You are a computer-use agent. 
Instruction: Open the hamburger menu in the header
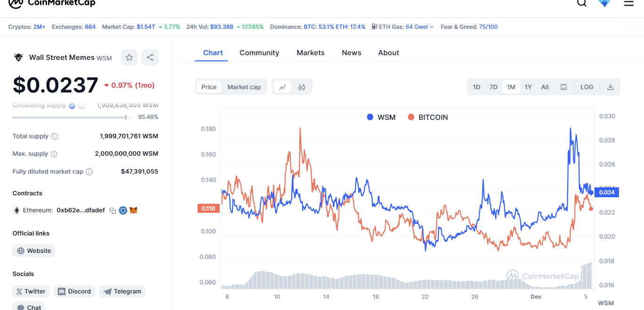pos(629,3)
